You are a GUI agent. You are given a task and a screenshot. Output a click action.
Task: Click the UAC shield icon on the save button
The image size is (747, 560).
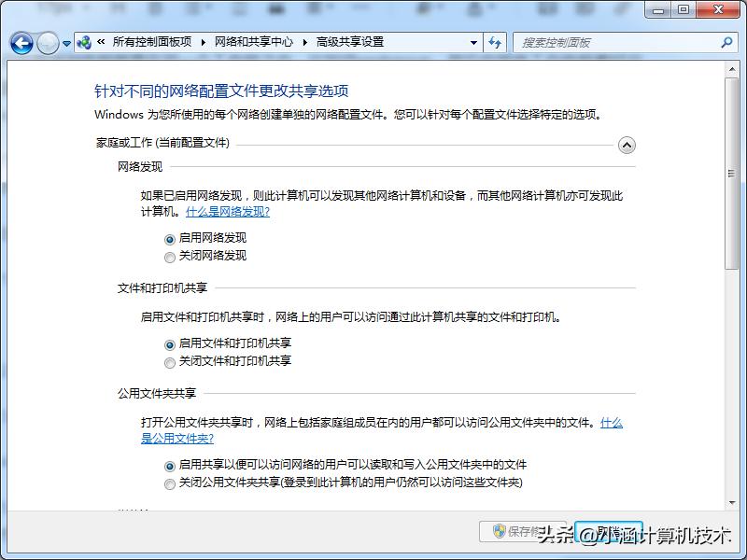click(x=501, y=530)
